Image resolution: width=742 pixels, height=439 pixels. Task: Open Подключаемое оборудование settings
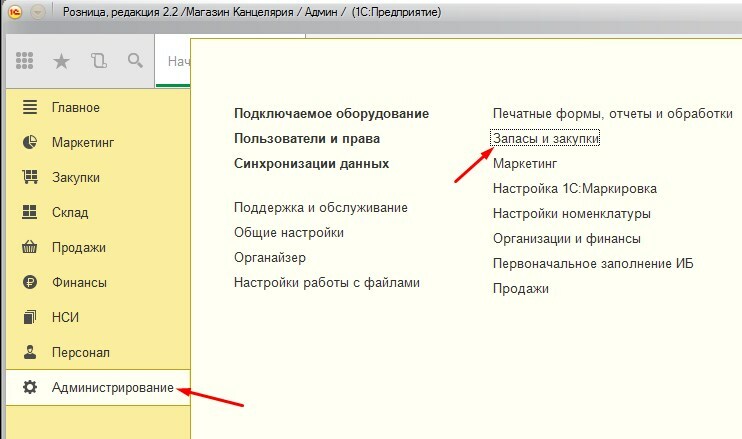(x=331, y=114)
